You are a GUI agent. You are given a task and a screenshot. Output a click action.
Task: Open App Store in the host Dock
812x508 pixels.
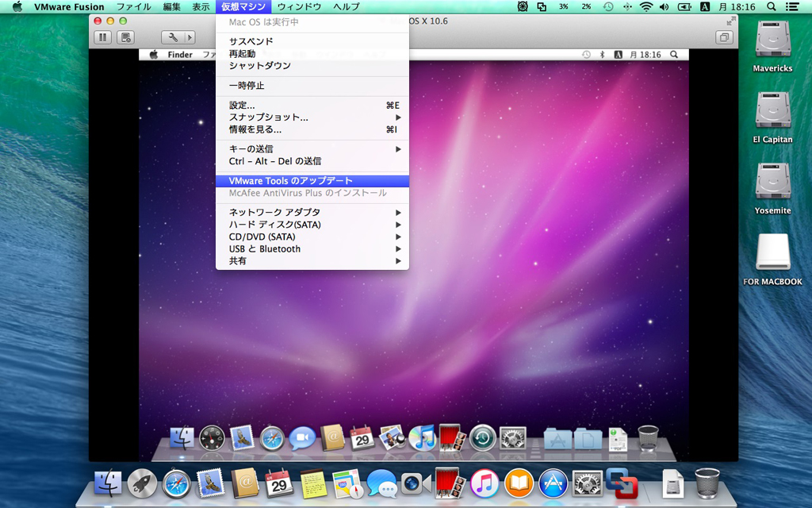point(553,483)
